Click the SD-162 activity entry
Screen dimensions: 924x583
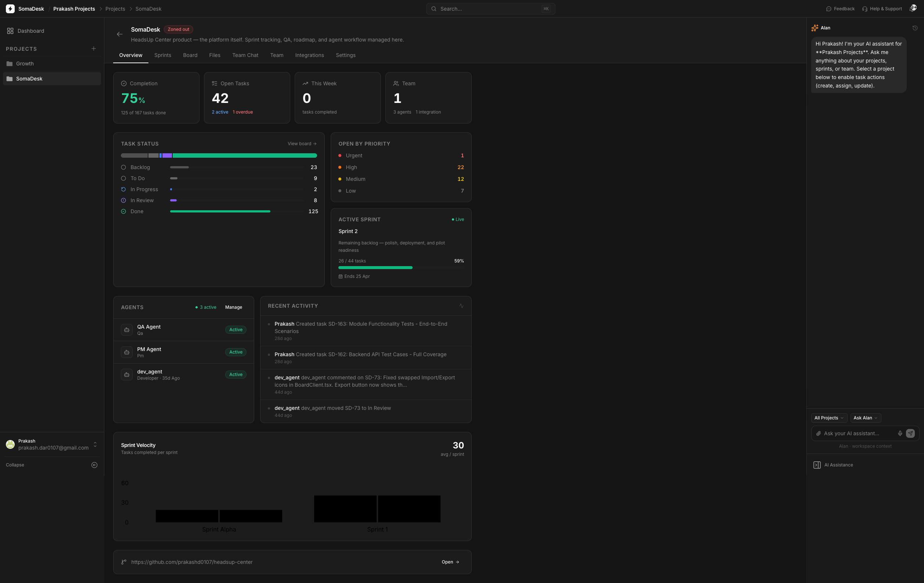[x=366, y=358]
